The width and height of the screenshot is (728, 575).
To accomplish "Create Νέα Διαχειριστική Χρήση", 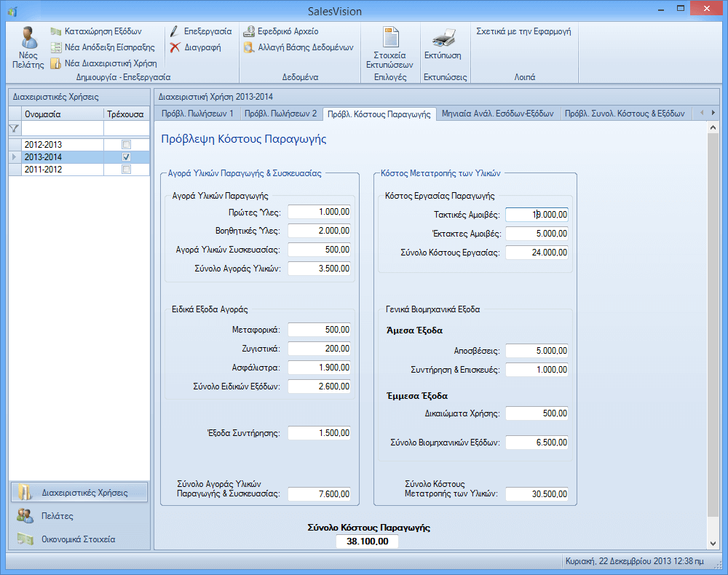I will pyautogui.click(x=57, y=63).
